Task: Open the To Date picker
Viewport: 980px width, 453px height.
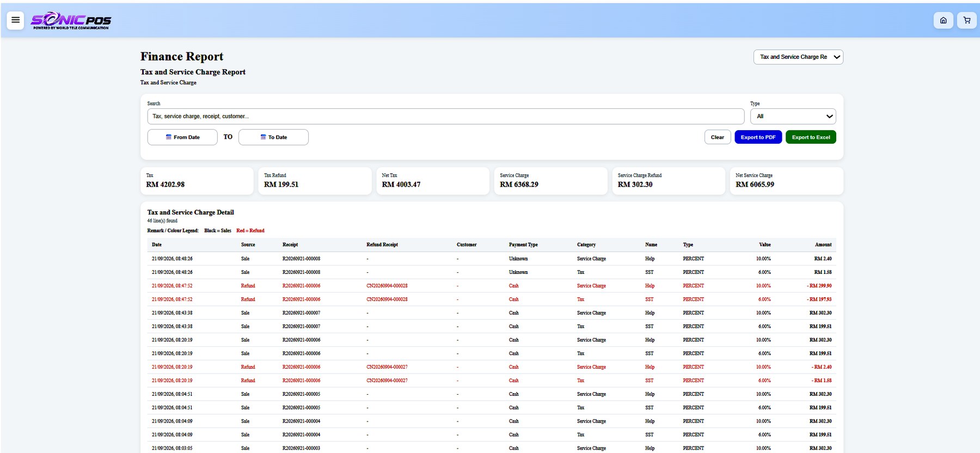Action: tap(273, 137)
